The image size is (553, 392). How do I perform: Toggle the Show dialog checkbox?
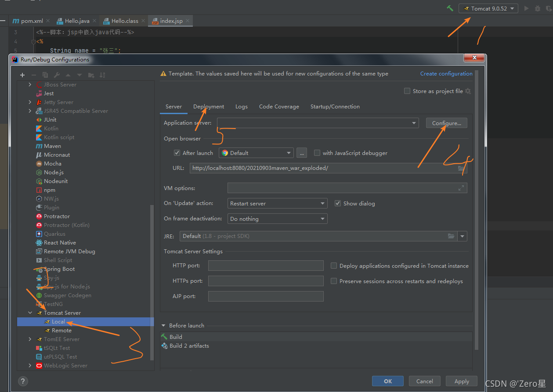pos(338,203)
